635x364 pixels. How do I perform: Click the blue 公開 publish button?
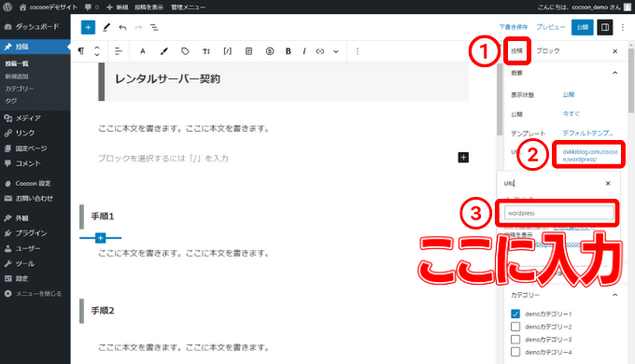click(x=583, y=27)
